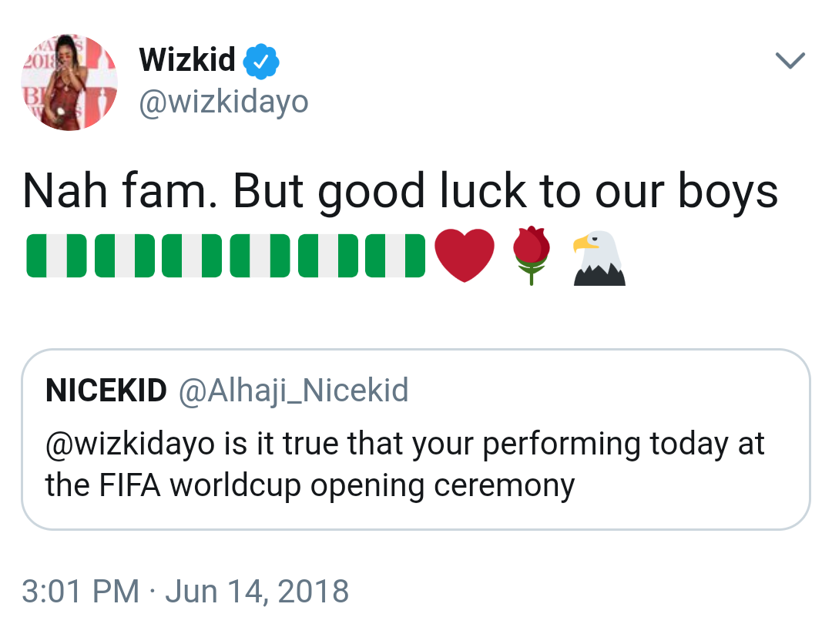
Task: Open the tweet timestamp Jun 14, 2018
Action: (x=185, y=592)
